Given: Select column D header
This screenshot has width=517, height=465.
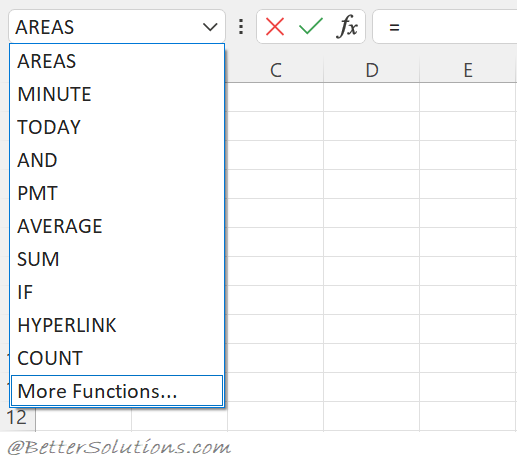Looking at the screenshot, I should [372, 70].
